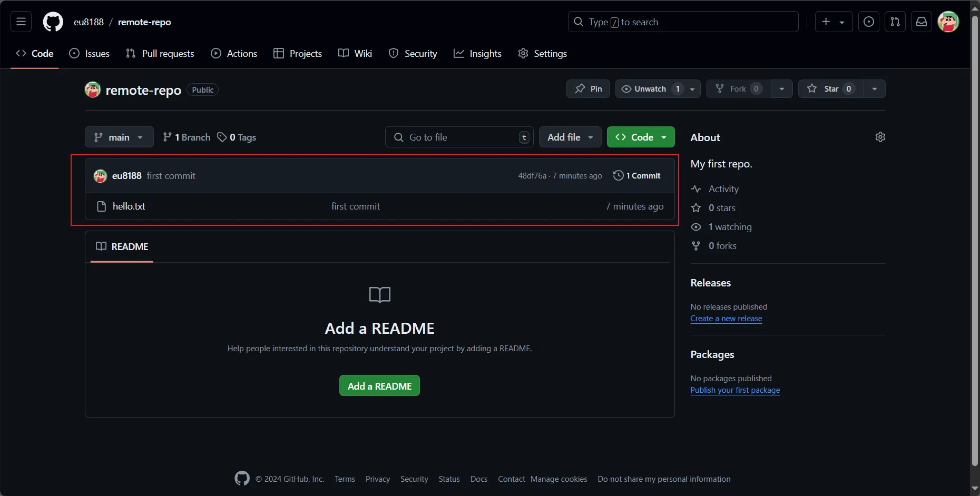Open About settings gear icon
Viewport: 980px width, 496px height.
(x=880, y=137)
